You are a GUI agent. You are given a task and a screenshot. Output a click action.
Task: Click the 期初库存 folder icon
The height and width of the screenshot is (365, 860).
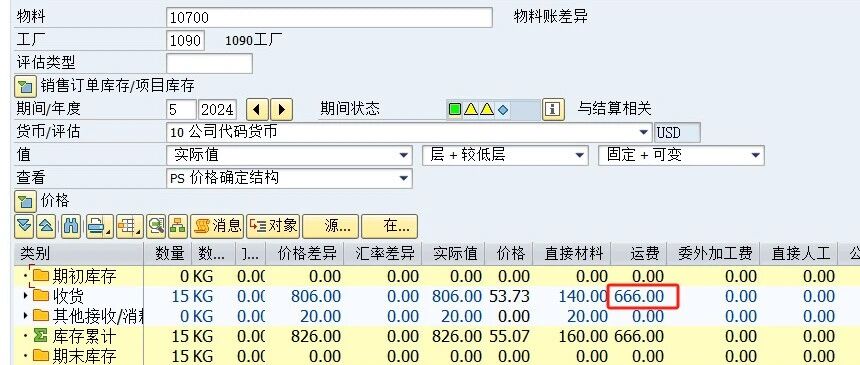(41, 275)
